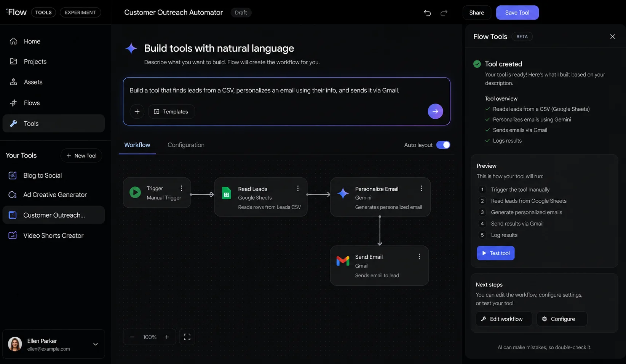Click the BETA label badge
Image resolution: width=626 pixels, height=364 pixels.
click(x=522, y=37)
